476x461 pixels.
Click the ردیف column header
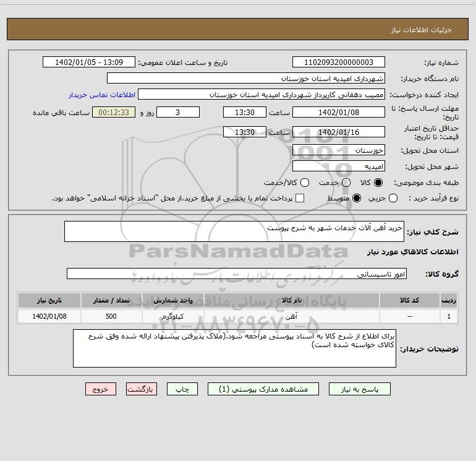449,300
